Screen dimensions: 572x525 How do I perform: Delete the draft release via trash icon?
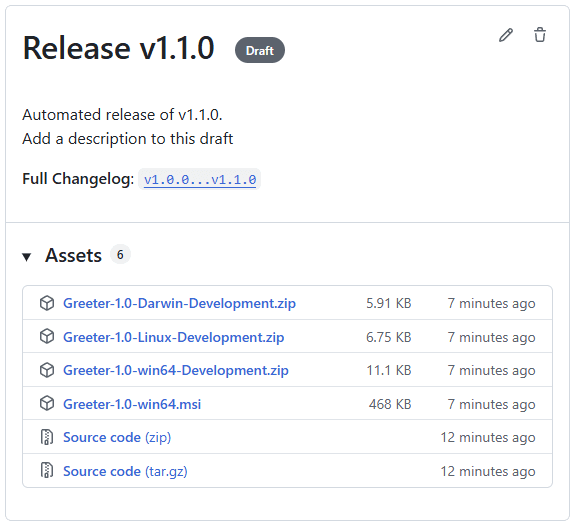(540, 35)
